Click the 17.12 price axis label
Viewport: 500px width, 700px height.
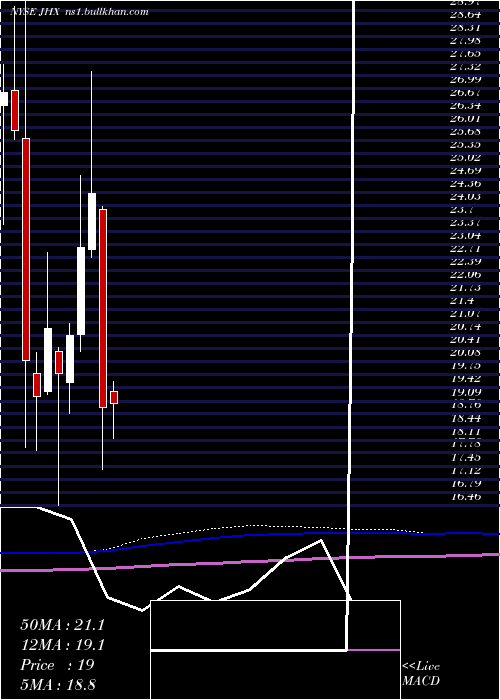pyautogui.click(x=465, y=471)
